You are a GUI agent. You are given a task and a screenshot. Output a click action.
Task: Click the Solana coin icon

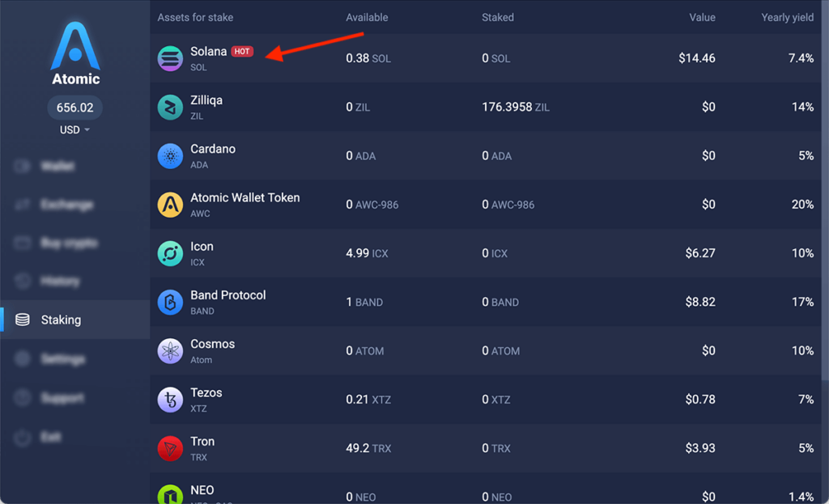pos(170,58)
